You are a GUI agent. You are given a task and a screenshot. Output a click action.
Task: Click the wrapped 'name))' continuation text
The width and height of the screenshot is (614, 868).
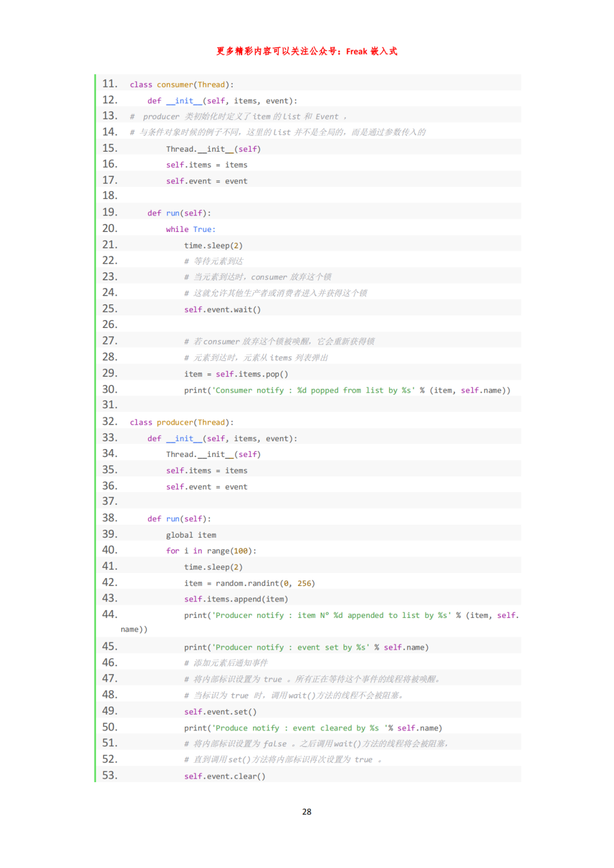click(x=134, y=629)
